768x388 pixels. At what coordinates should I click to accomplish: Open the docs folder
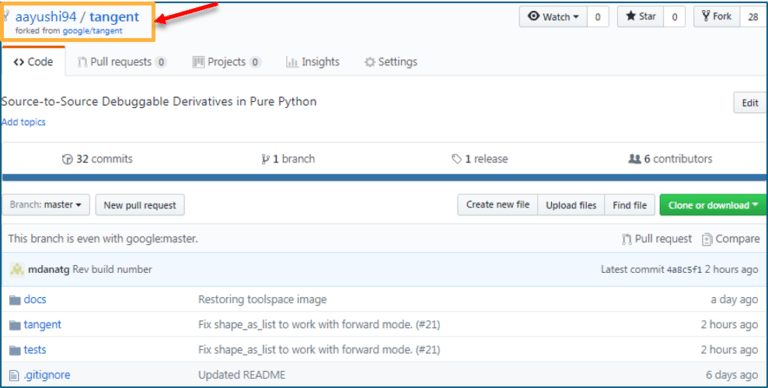coord(35,299)
